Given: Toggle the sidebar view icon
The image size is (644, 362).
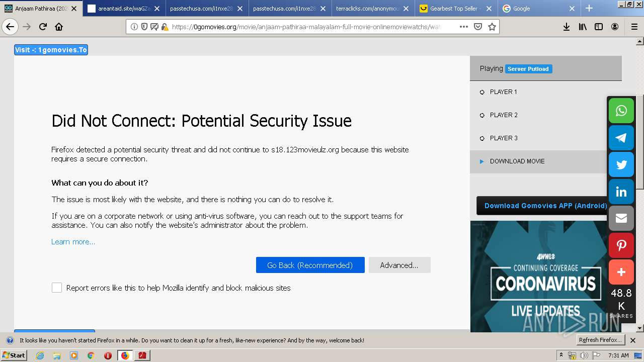Looking at the screenshot, I should 599,27.
